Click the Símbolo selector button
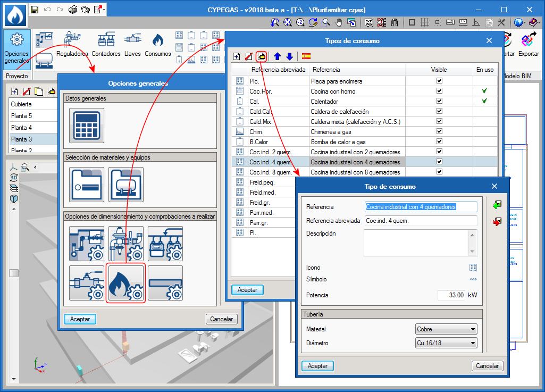Screen dimensions: 545x392 click(473, 279)
